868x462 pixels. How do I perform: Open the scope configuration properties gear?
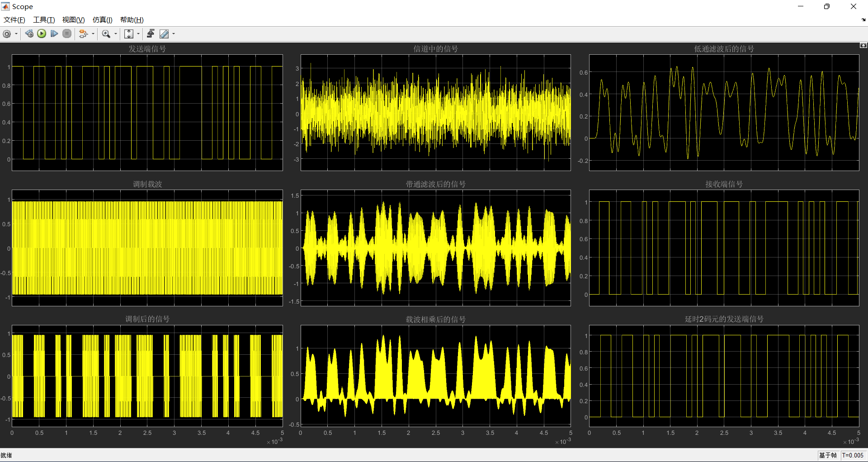point(7,34)
